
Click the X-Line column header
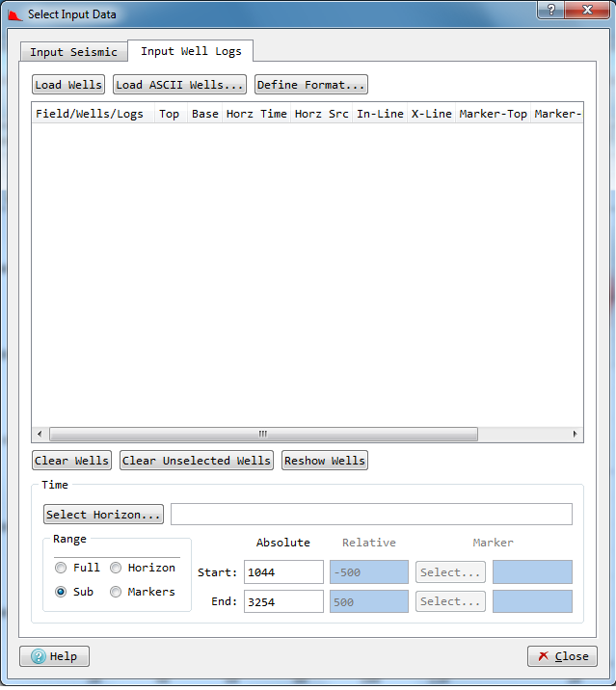(x=432, y=114)
